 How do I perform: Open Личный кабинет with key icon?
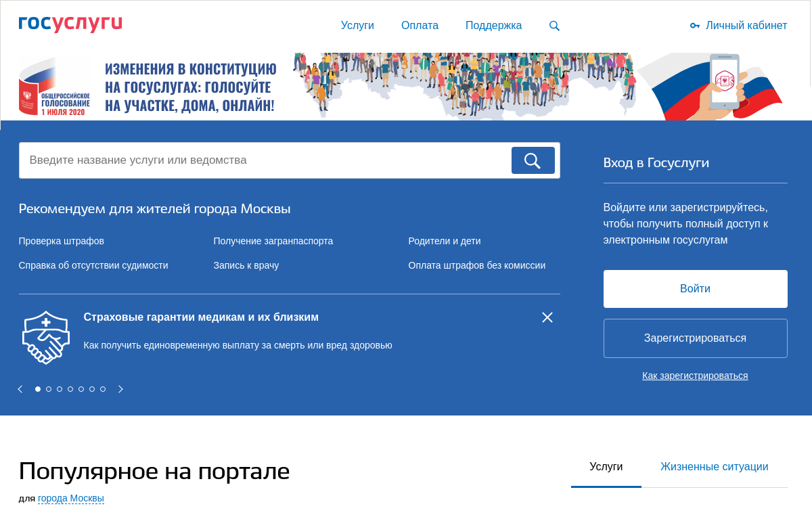click(738, 26)
